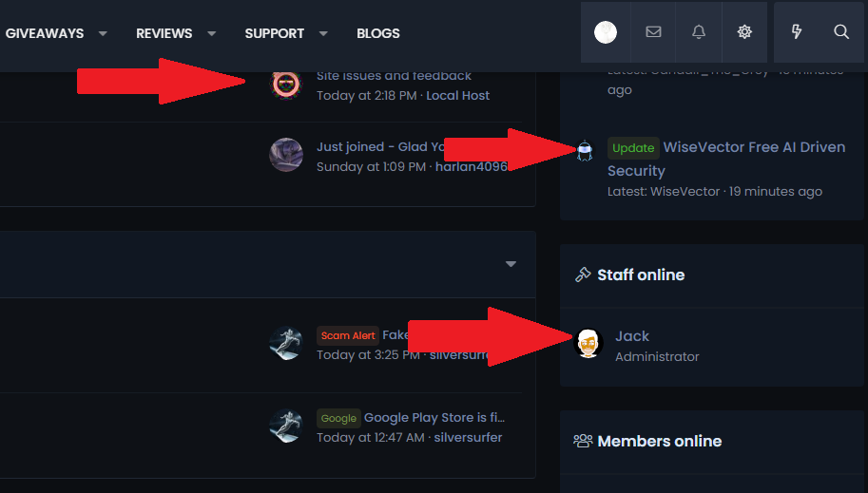Open the WiseVector Free AI Driven Security thread
Image resolution: width=868 pixels, height=493 pixels.
pyautogui.click(x=754, y=147)
